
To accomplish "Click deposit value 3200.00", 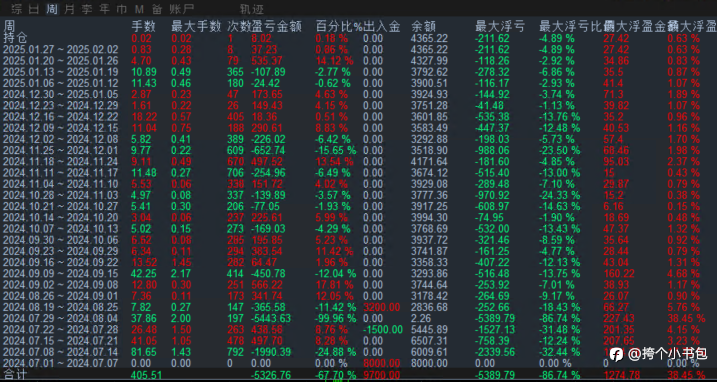I will [x=381, y=307].
